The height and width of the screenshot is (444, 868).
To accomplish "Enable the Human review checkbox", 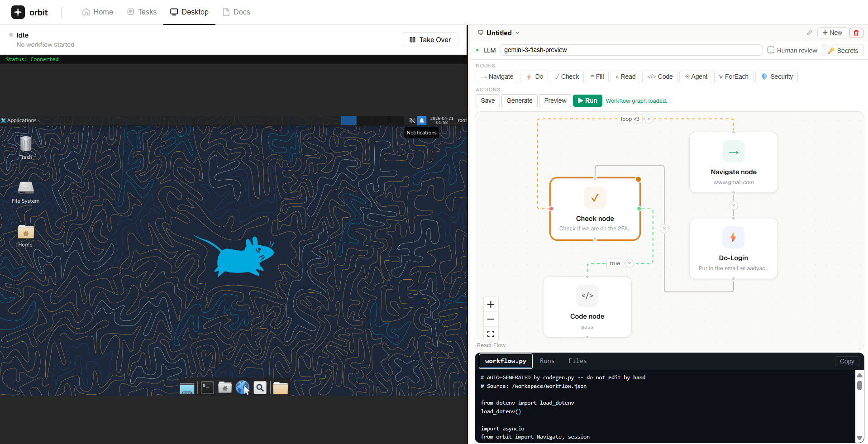I will (x=771, y=50).
